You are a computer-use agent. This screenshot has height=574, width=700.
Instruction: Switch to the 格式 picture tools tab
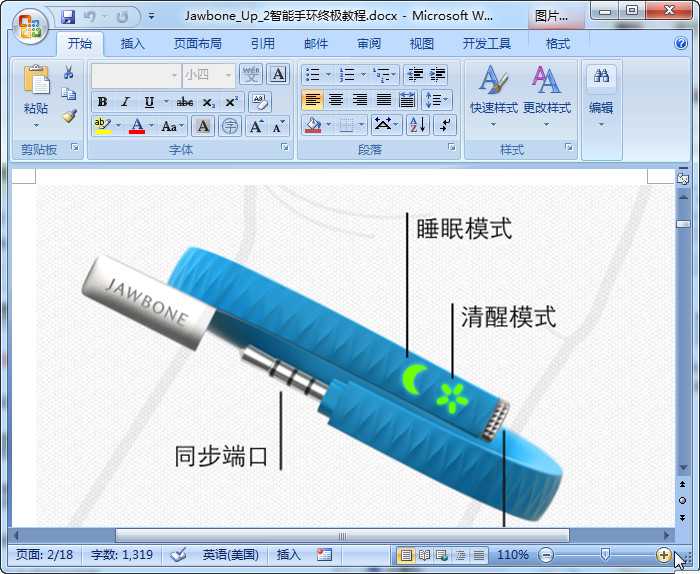[558, 44]
